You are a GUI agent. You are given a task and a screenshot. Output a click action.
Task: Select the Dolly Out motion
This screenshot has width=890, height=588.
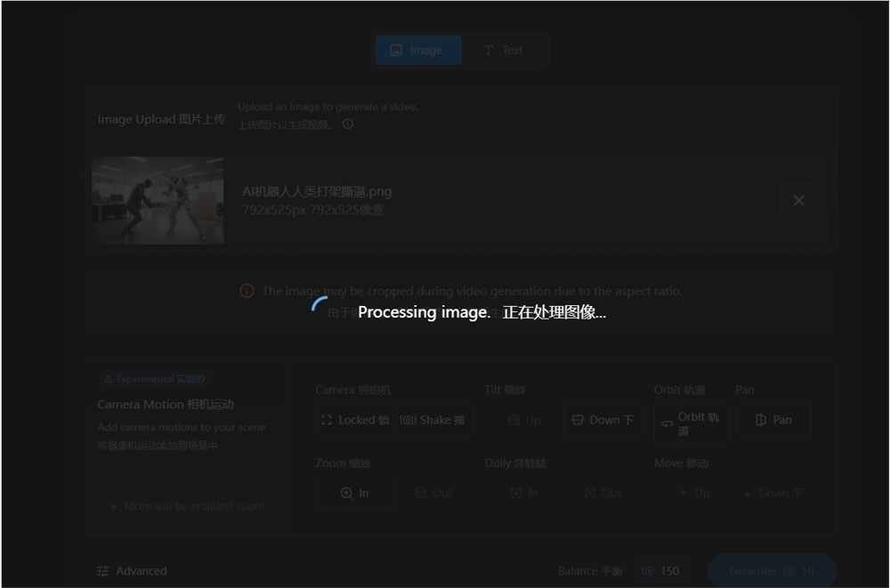602,492
